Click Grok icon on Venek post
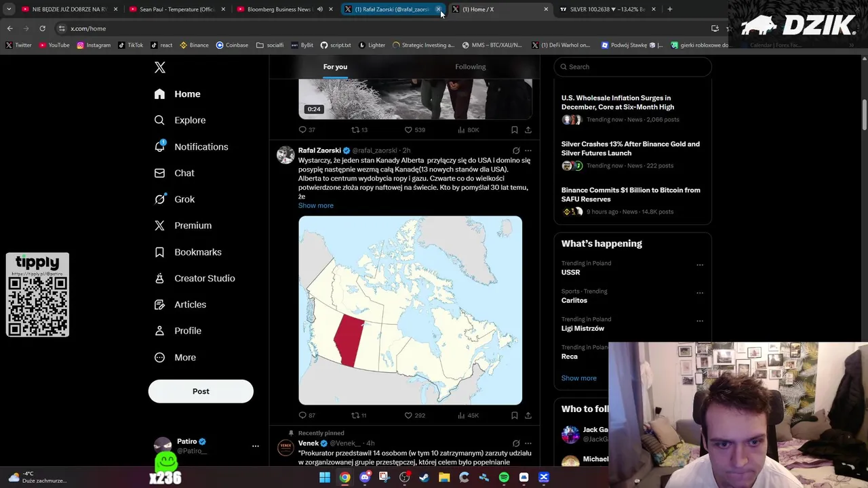The height and width of the screenshot is (488, 868). coord(516,443)
